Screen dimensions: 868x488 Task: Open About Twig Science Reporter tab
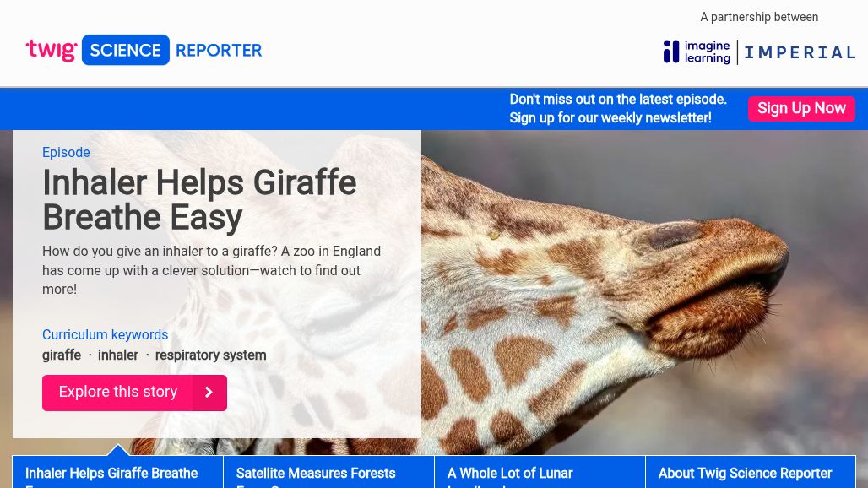[x=751, y=473]
